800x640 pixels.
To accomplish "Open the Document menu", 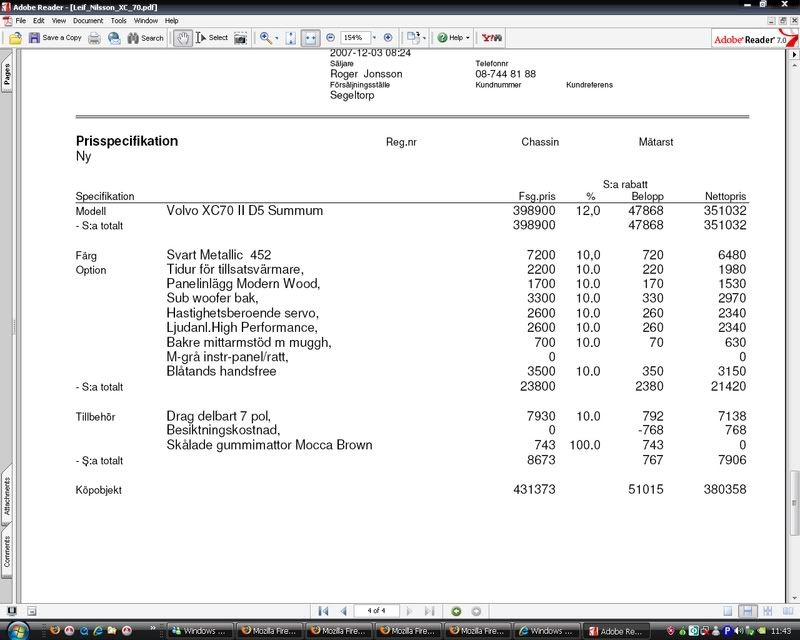I will coord(88,21).
